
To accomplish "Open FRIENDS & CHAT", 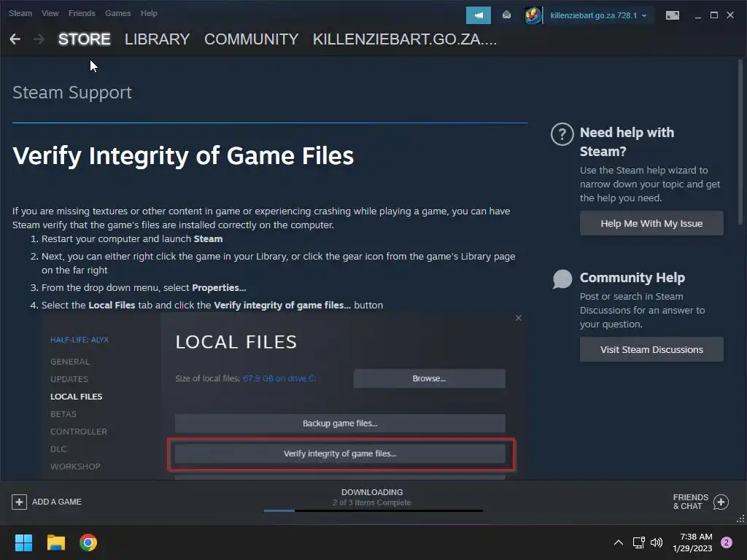I will [x=690, y=502].
